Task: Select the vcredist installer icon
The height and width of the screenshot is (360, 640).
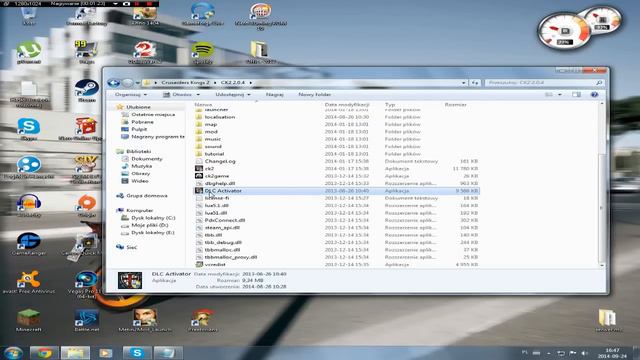Action: pyautogui.click(x=199, y=264)
